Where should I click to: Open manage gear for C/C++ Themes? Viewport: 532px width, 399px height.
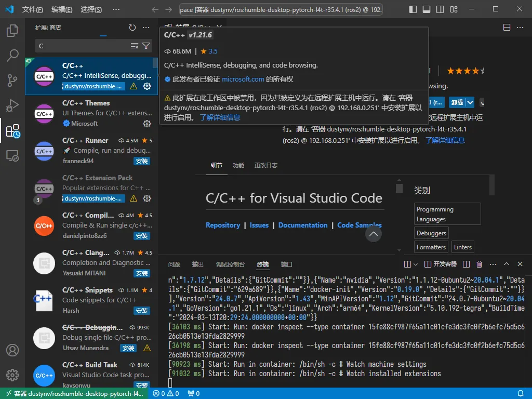(x=147, y=124)
